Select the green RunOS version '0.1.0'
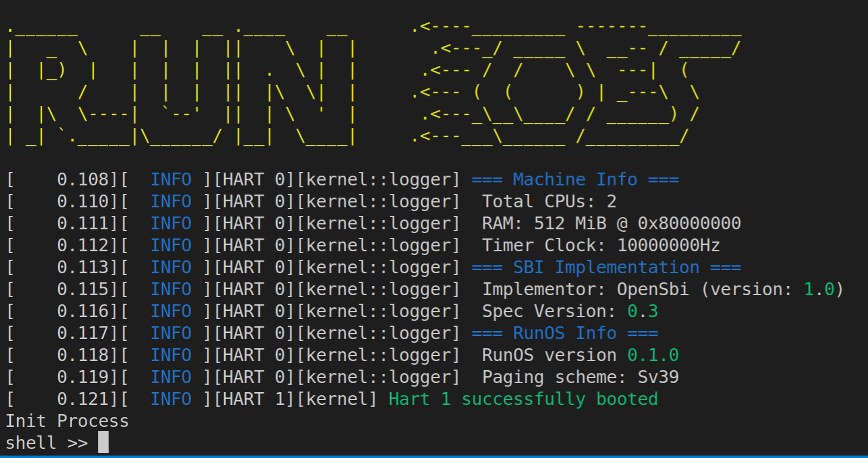Viewport: 868px width, 458px height. [x=653, y=355]
